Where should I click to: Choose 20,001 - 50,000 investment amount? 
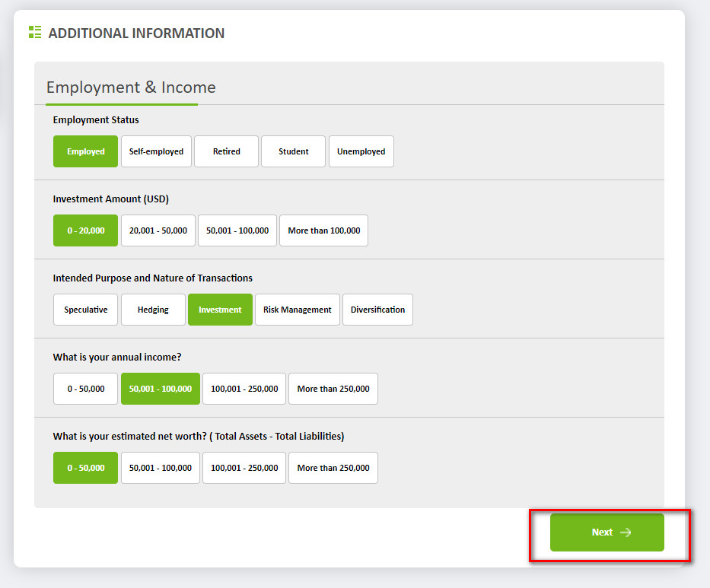158,230
